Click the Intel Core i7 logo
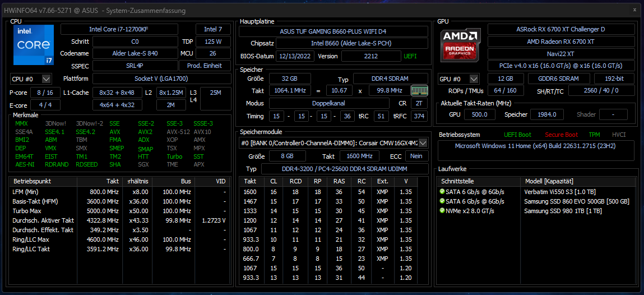 point(34,45)
